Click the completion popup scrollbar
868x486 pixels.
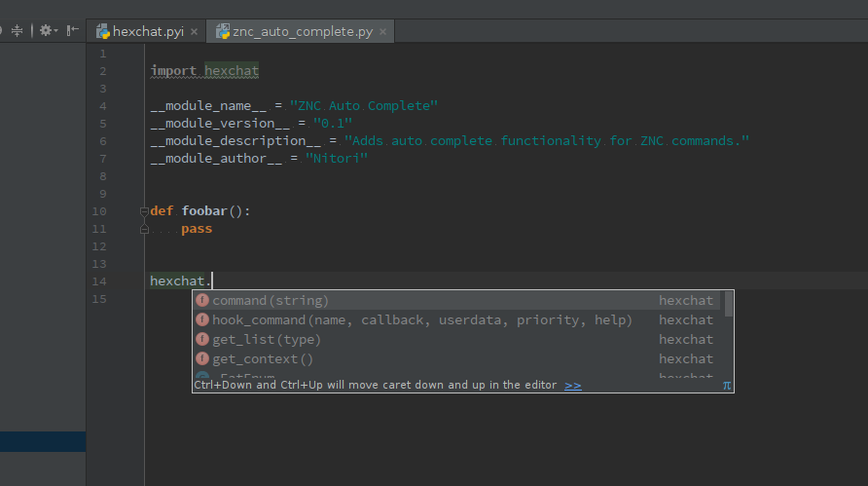point(729,305)
